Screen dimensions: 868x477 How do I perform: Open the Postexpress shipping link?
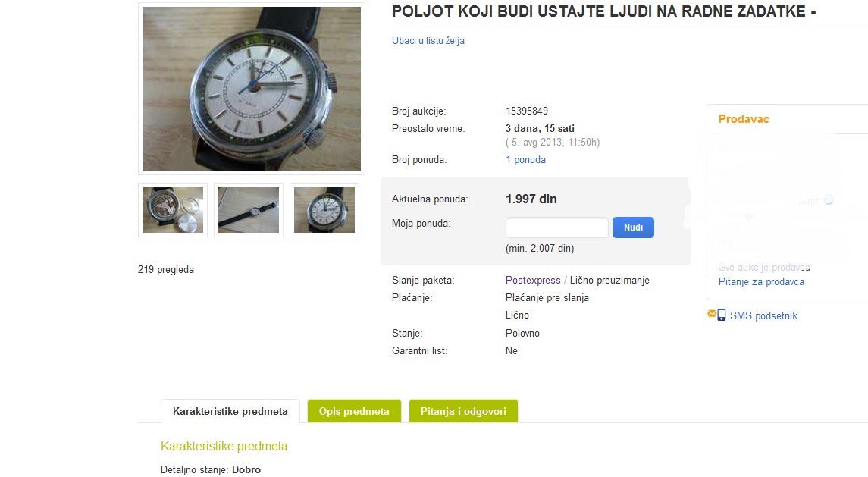(532, 281)
